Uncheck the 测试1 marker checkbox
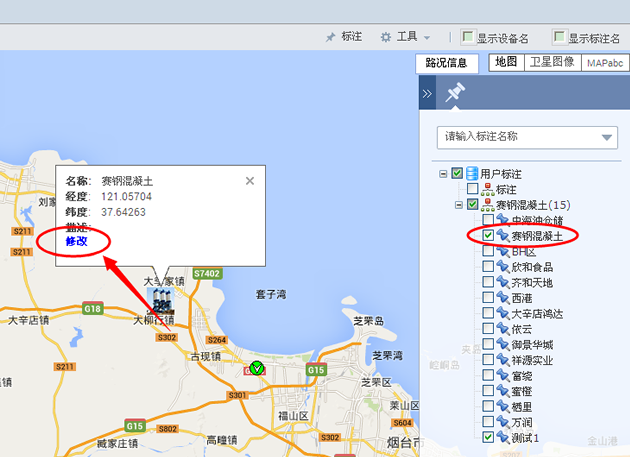Viewport: 630px width, 457px height. point(488,437)
